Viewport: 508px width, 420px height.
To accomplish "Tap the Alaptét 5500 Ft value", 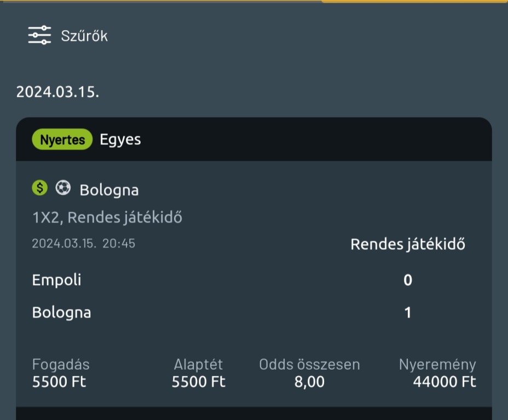I will click(x=198, y=382).
